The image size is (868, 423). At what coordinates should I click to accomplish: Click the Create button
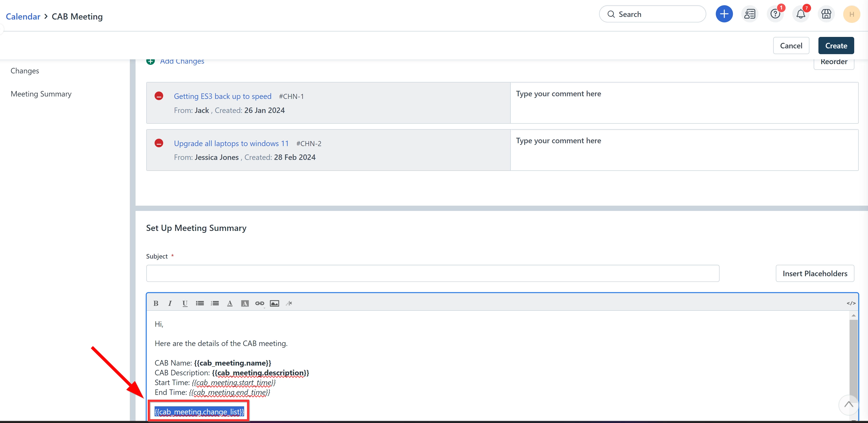pyautogui.click(x=836, y=46)
